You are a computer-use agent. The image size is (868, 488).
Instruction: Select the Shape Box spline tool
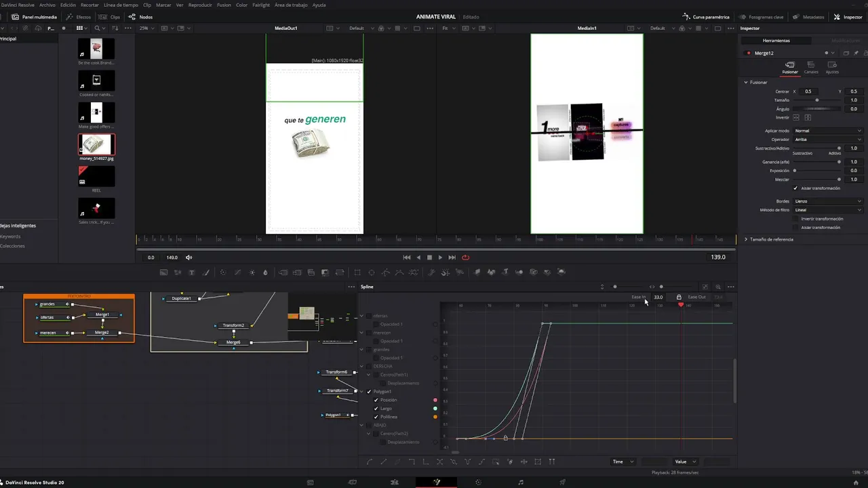pyautogui.click(x=538, y=462)
